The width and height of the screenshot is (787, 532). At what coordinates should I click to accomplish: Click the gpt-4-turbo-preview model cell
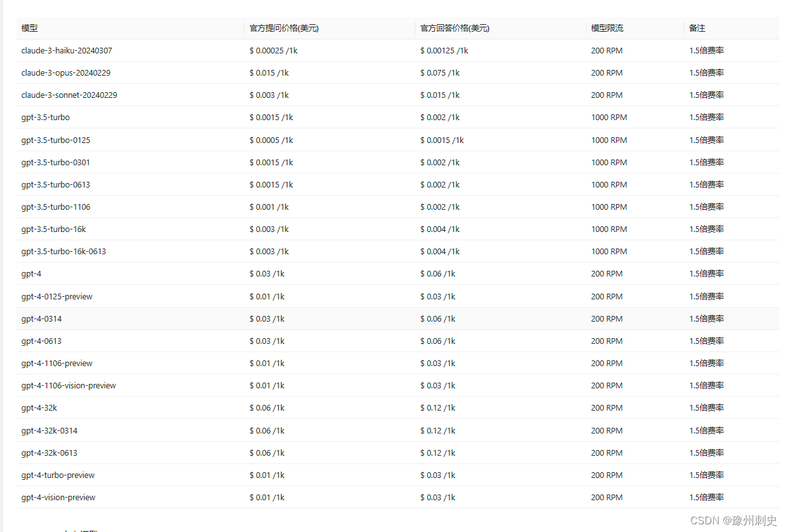coord(58,475)
